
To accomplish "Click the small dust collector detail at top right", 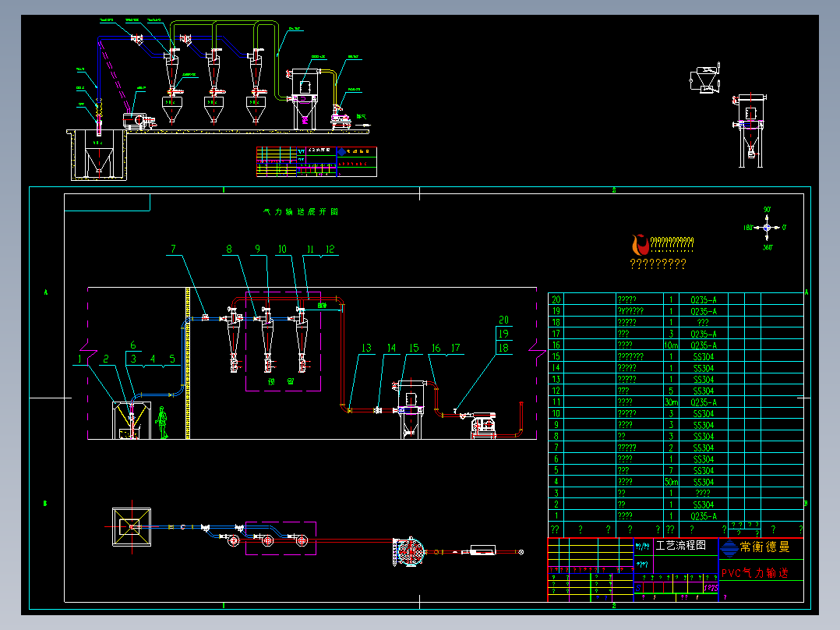I will (750, 130).
